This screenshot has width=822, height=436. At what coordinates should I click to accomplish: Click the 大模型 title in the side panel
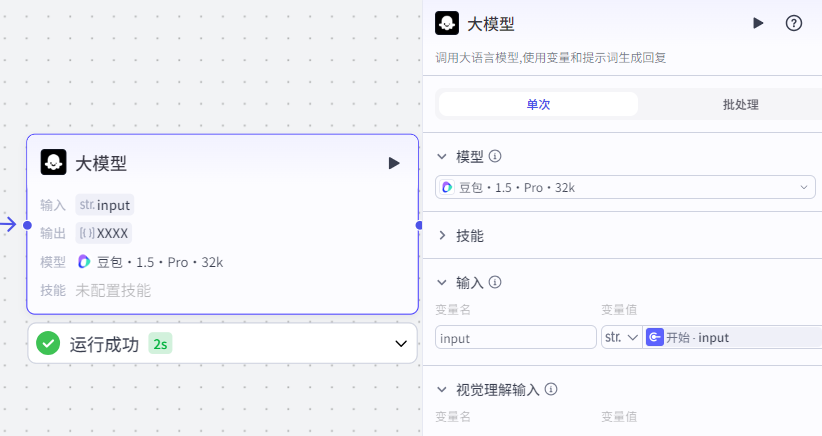(491, 24)
